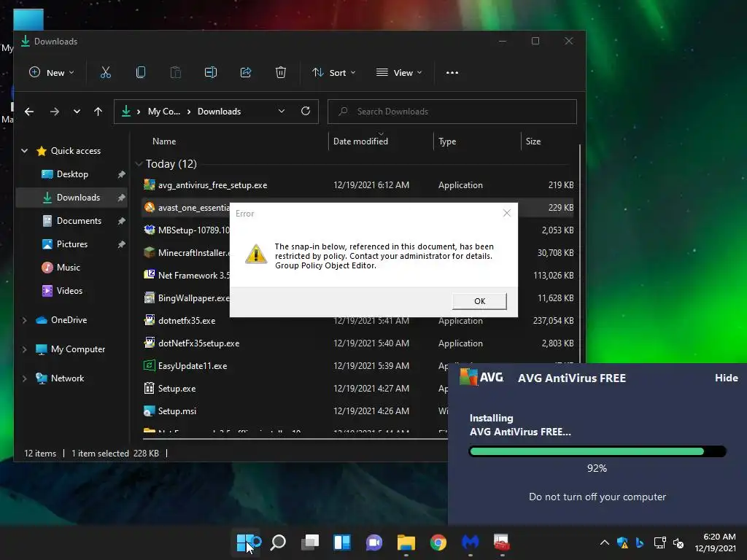The image size is (747, 560).
Task: Open the View dropdown menu
Action: 399,73
